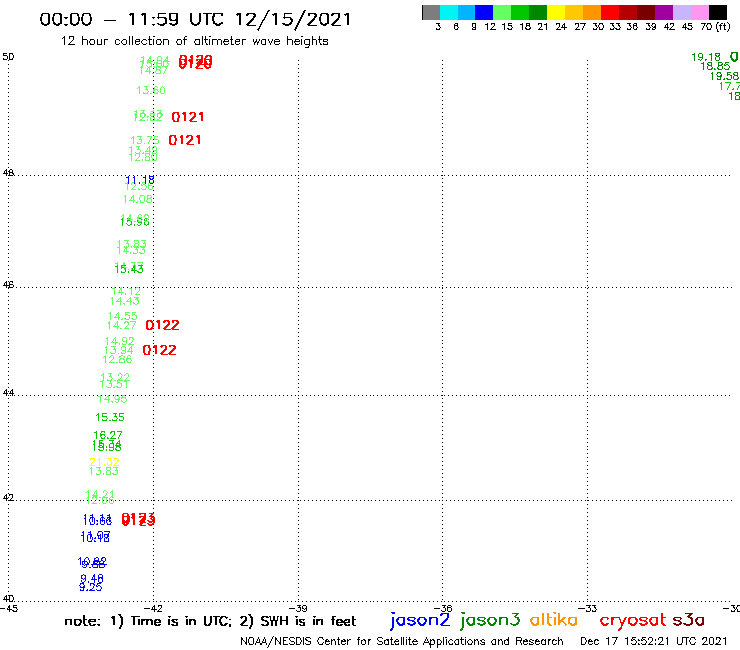Click the blue 11.18 wave height value
This screenshot has height=650, width=740.
(140, 180)
